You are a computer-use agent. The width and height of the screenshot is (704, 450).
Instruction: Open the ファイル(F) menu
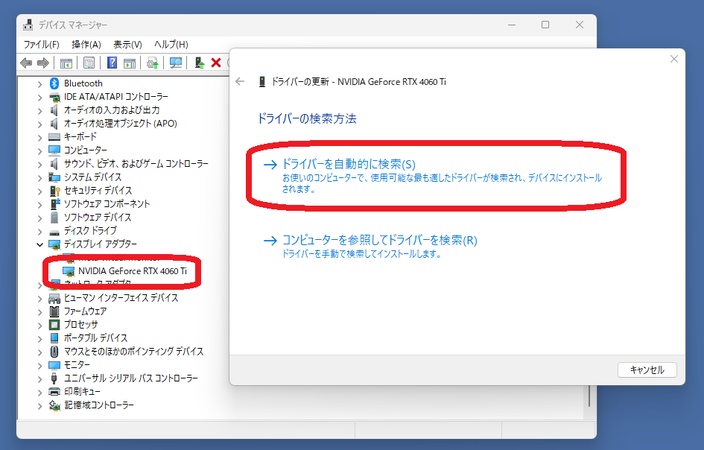coord(41,44)
